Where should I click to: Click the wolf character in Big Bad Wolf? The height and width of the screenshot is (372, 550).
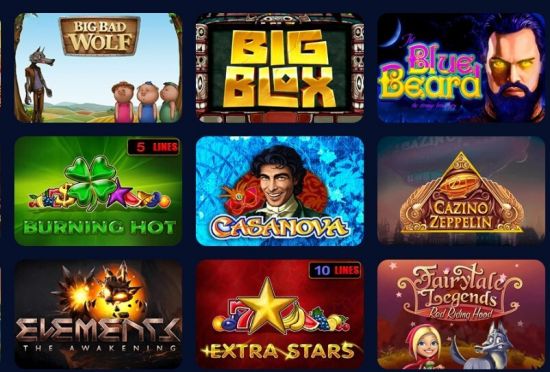(x=39, y=84)
